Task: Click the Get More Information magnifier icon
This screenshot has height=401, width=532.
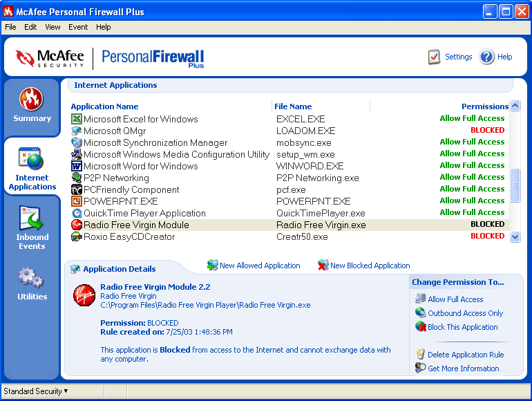Action: coord(420,368)
